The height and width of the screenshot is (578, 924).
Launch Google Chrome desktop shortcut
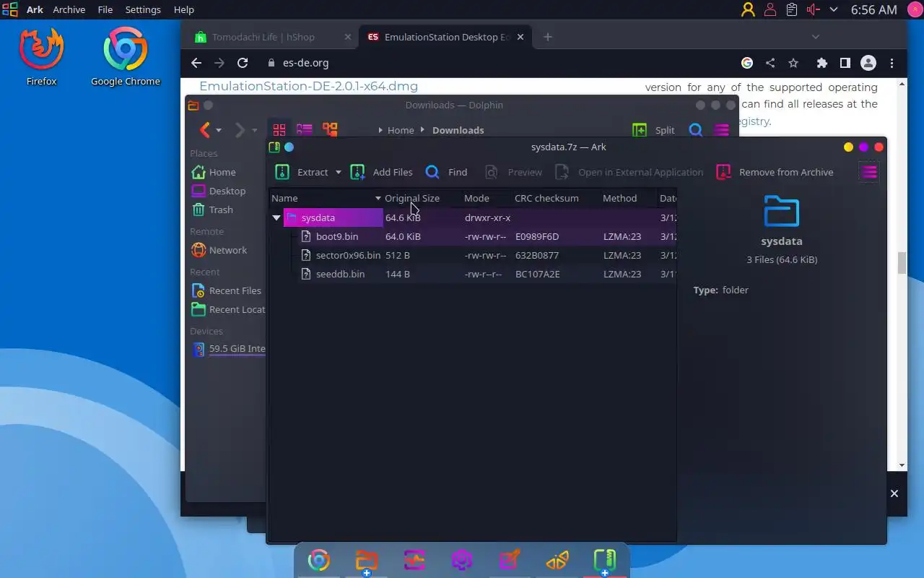126,56
